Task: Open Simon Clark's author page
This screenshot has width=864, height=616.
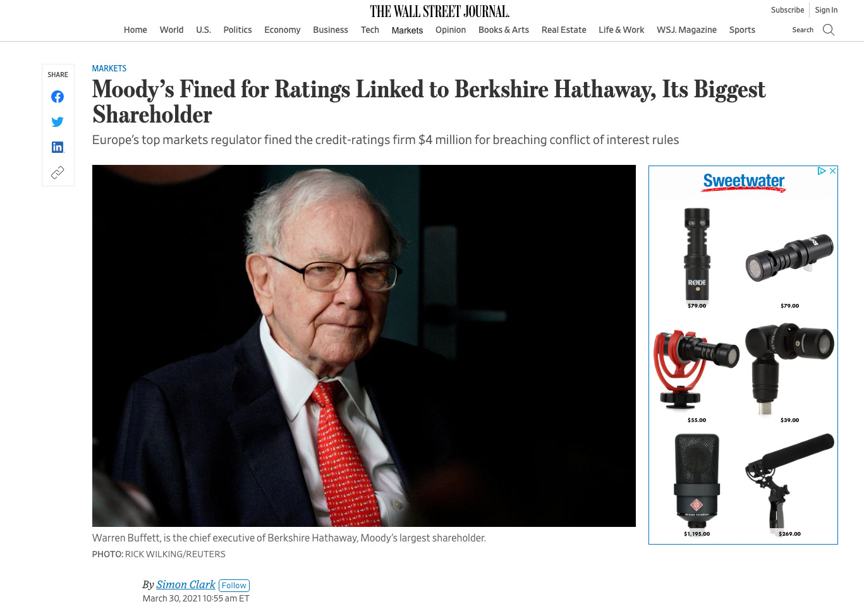Action: click(x=186, y=584)
